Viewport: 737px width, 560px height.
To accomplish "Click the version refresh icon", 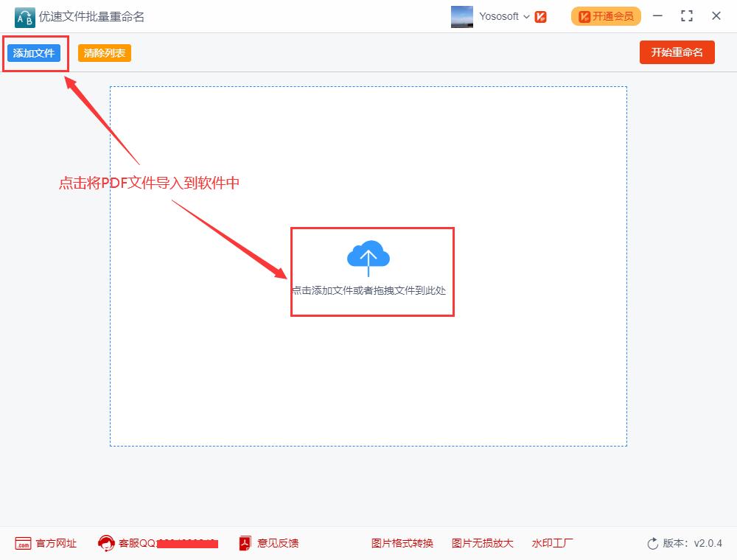I will [x=653, y=544].
